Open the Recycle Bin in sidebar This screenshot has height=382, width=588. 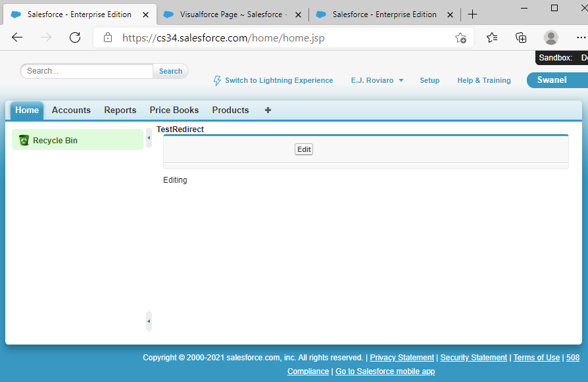pos(55,140)
